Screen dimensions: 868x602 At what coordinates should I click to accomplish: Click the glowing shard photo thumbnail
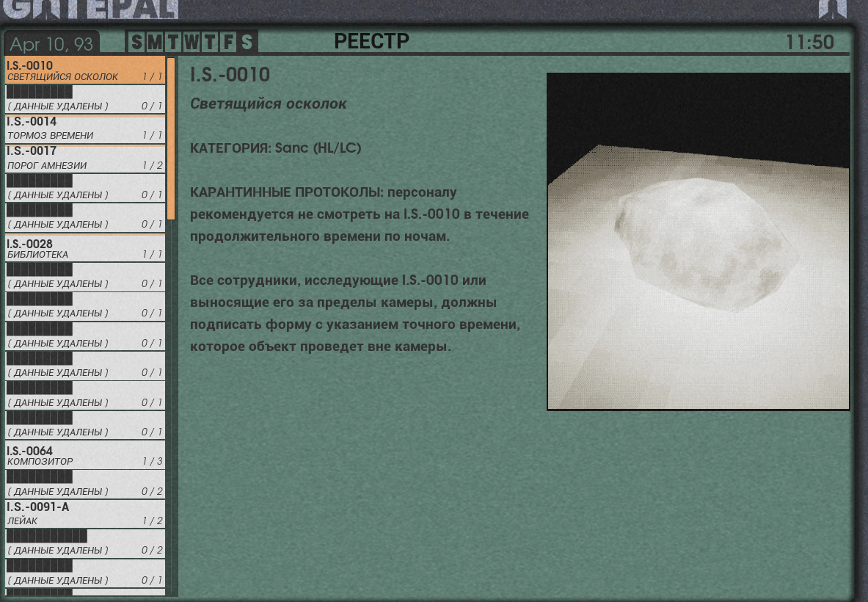pos(698,242)
